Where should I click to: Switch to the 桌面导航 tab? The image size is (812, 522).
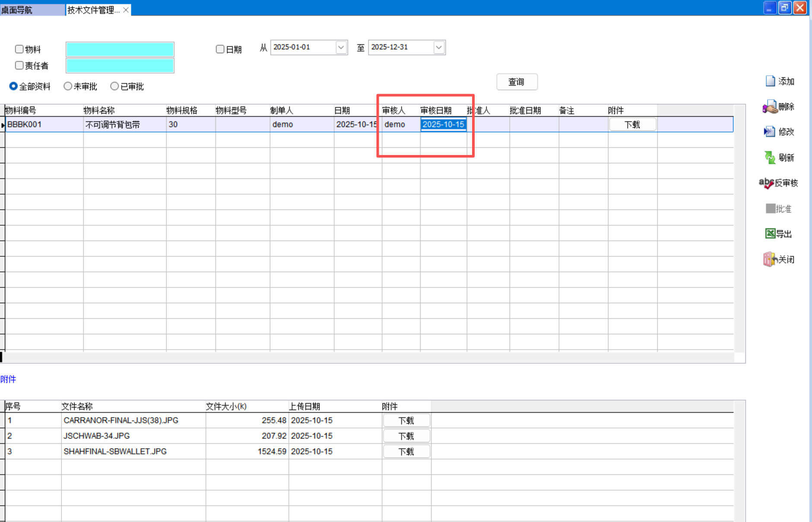(x=17, y=10)
